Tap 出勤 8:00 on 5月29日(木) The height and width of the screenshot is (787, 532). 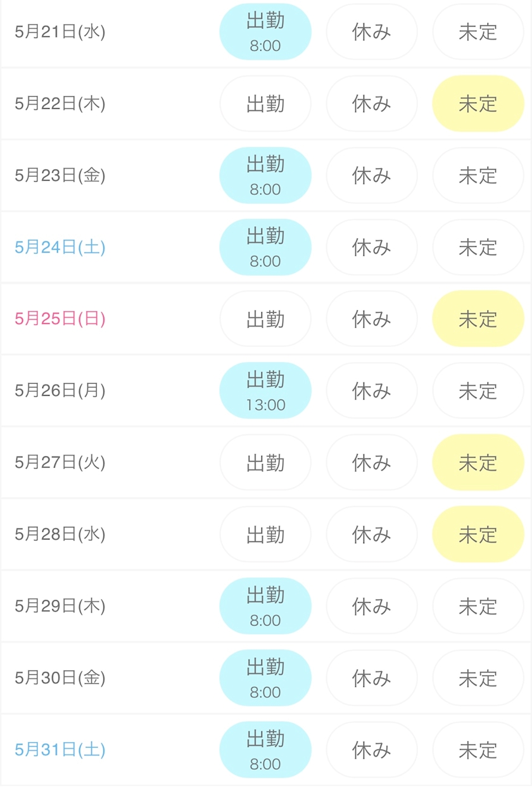click(265, 606)
